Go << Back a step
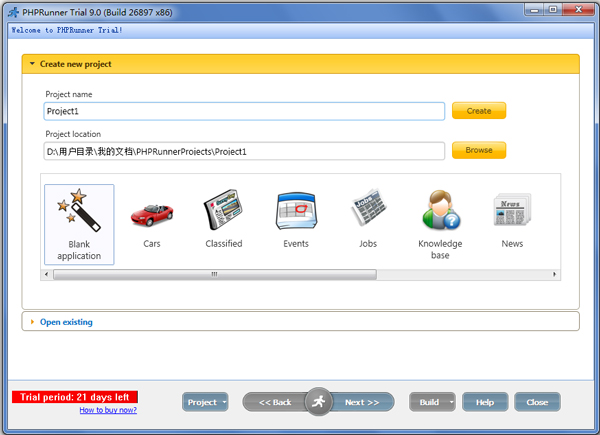Screen dimensions: 600x435 click(x=275, y=402)
